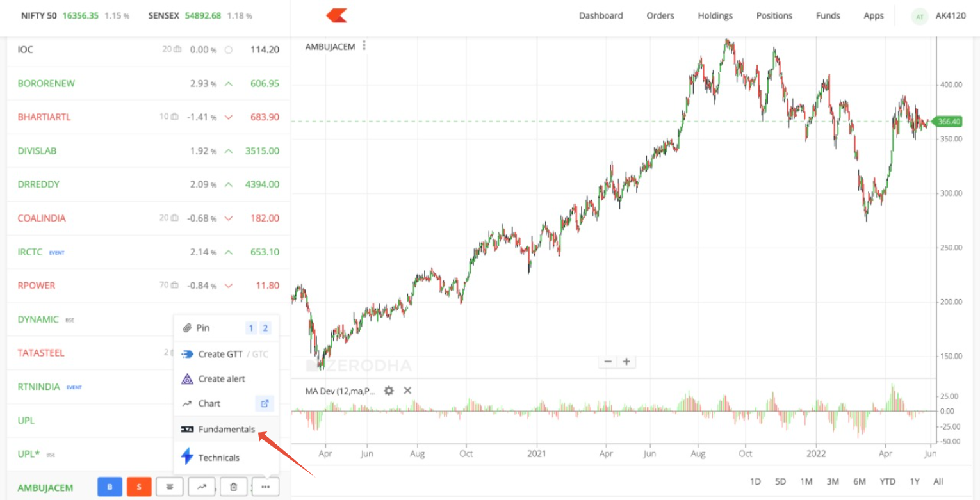This screenshot has height=500, width=980.
Task: Delete AMBUJACEM from watchlist
Action: tap(234, 487)
